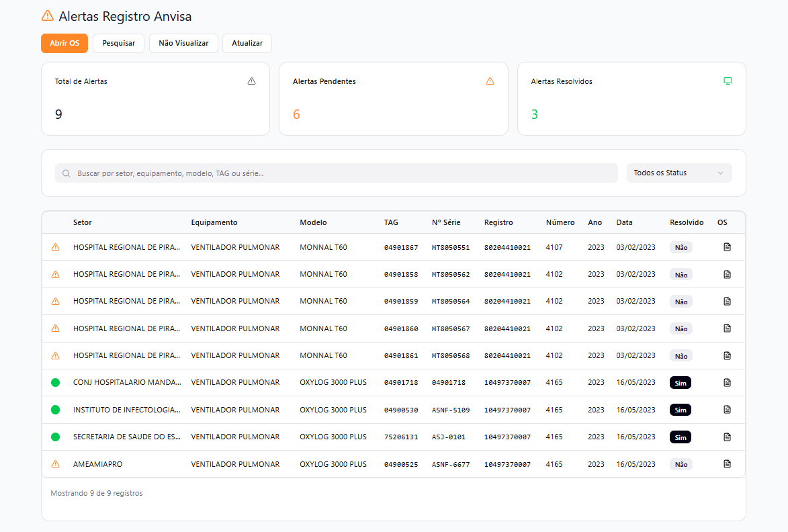788x532 pixels.
Task: Open OS document icon for TAG 04901859
Action: [x=727, y=302]
